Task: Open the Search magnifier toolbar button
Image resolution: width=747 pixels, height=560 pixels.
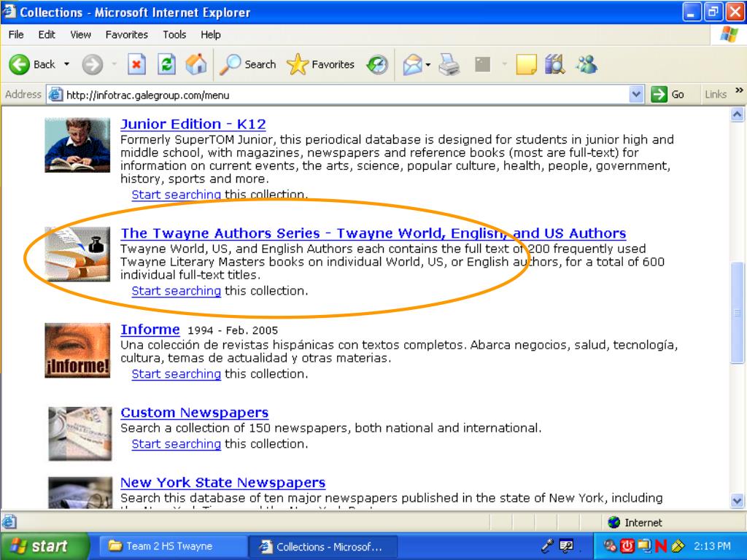Action: click(x=248, y=64)
